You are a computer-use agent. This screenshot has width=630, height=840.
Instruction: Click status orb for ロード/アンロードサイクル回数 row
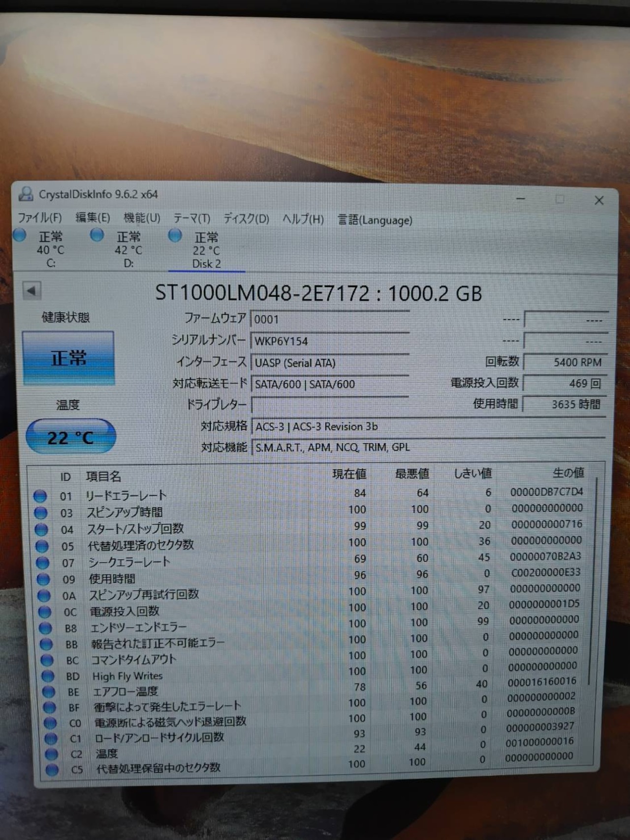tap(51, 739)
